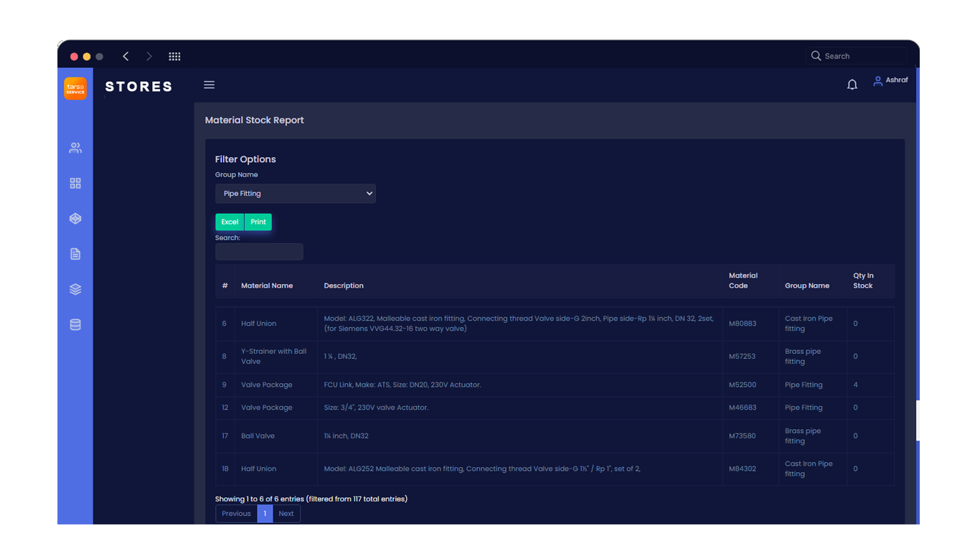Open the document report icon in sidebar

click(x=75, y=254)
